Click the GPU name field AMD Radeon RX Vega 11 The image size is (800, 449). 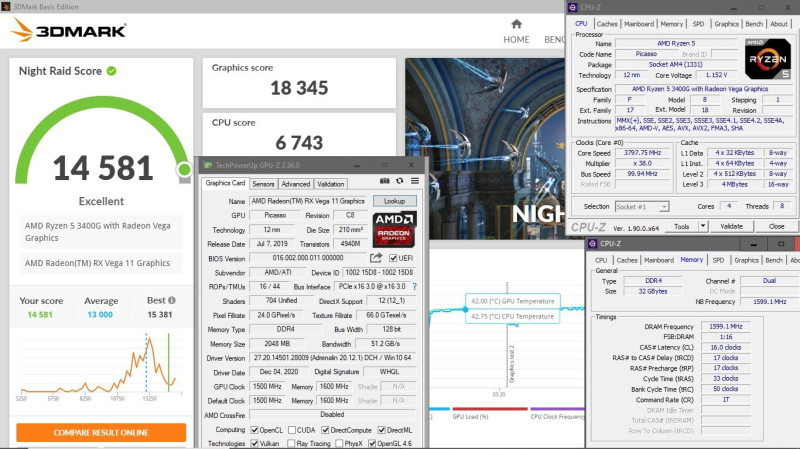pyautogui.click(x=308, y=201)
